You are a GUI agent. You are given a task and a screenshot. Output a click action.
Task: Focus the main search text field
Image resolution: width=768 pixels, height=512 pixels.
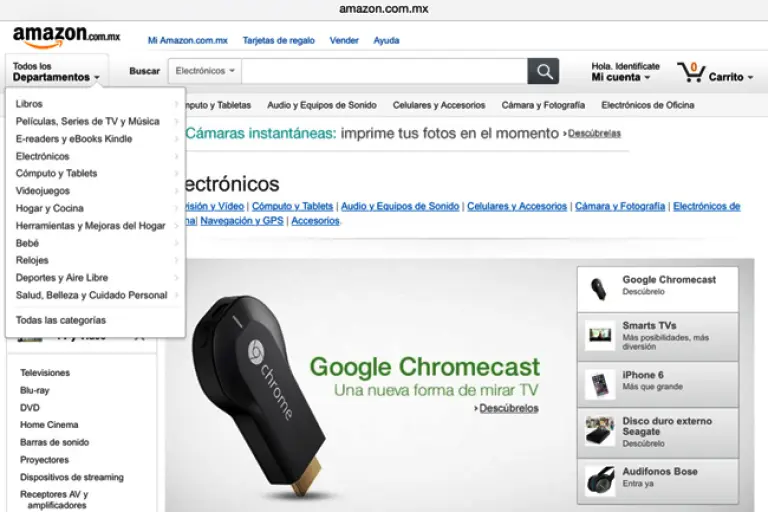pyautogui.click(x=384, y=71)
